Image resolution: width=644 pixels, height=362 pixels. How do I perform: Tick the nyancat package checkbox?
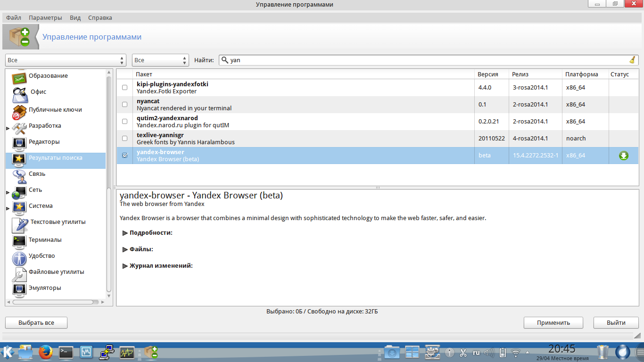(x=125, y=105)
